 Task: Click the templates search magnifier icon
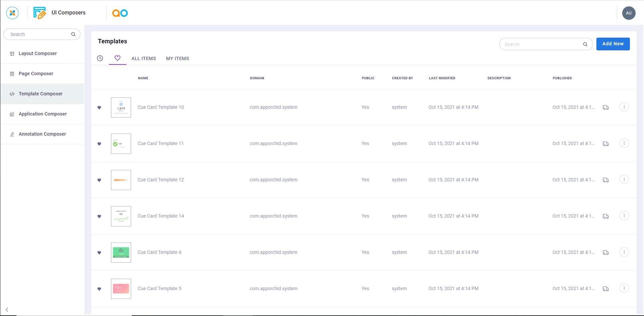pos(585,44)
